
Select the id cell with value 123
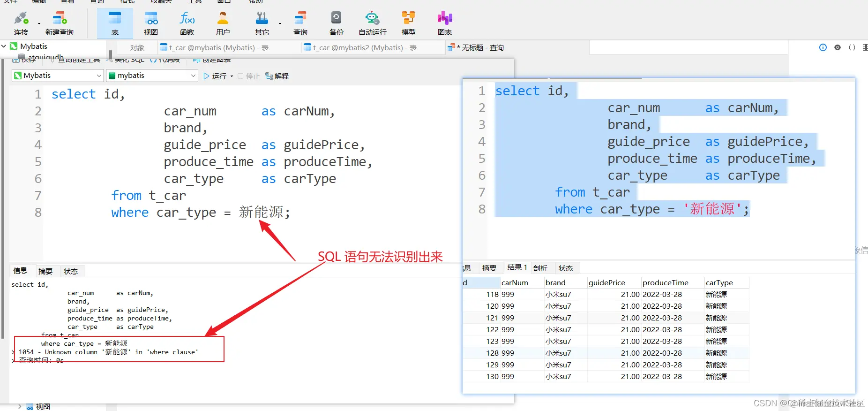(x=481, y=342)
